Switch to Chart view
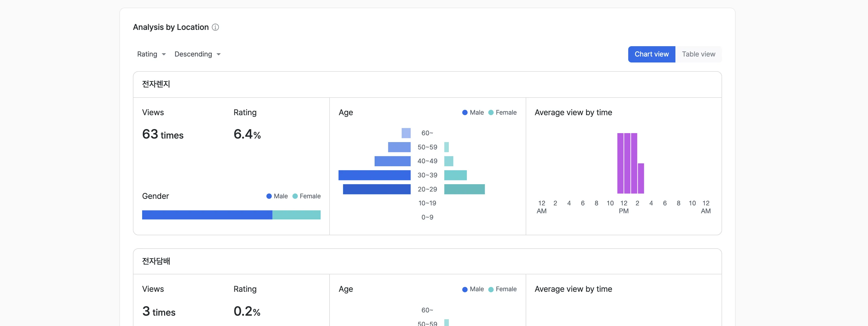The height and width of the screenshot is (326, 868). (x=651, y=54)
